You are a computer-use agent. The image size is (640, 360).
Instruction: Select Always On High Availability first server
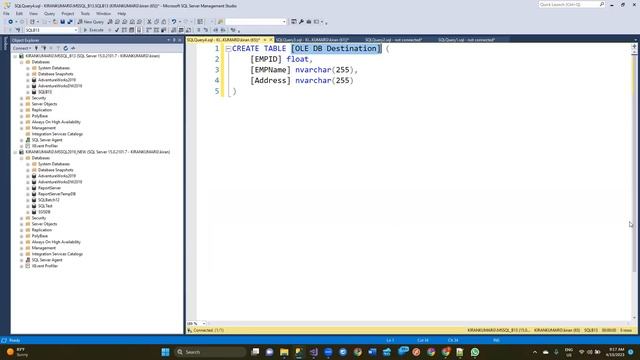[x=56, y=122]
